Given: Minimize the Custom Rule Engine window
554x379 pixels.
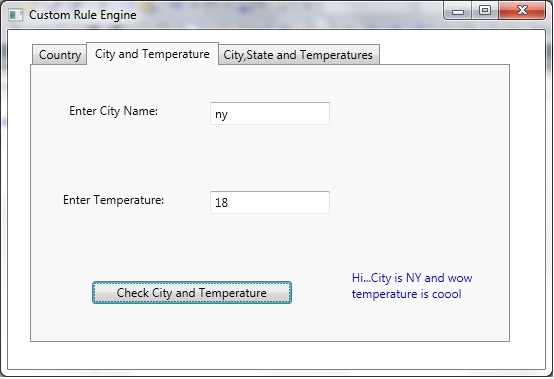Looking at the screenshot, I should [458, 11].
